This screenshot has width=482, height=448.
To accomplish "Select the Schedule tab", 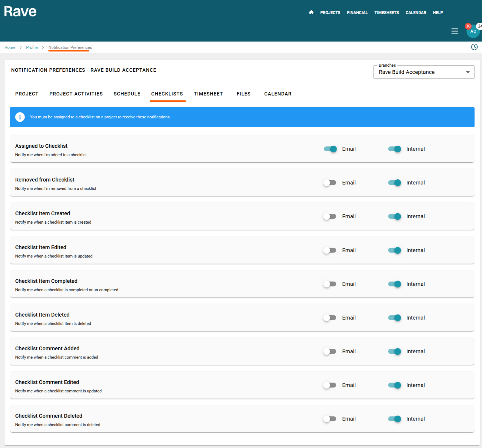I will [127, 94].
